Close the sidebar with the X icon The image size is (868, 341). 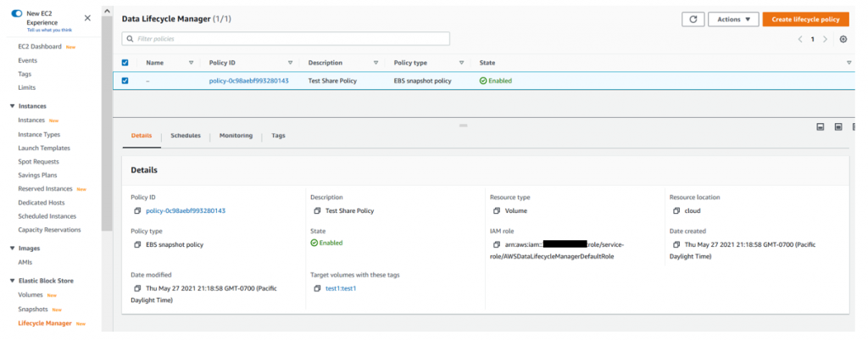[x=87, y=18]
